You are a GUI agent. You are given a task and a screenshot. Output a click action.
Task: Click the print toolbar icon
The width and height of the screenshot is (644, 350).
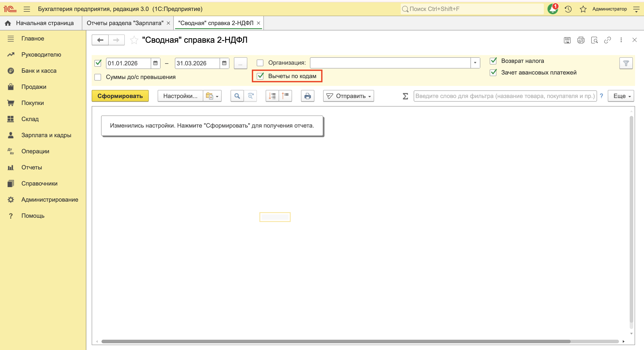click(x=307, y=96)
